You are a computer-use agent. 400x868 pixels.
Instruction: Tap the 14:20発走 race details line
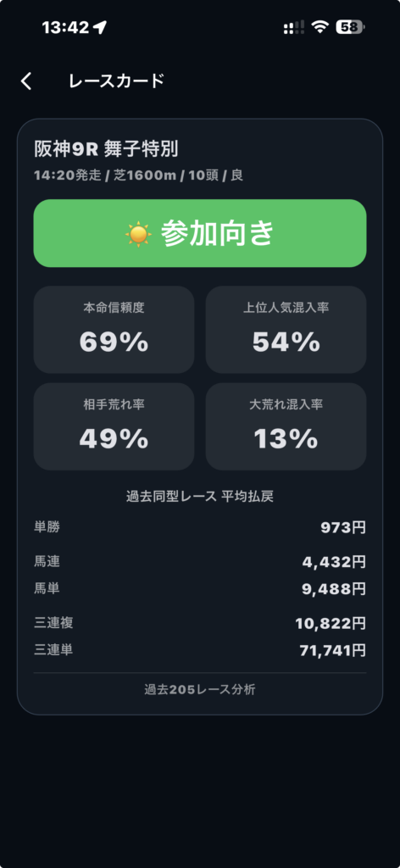[x=138, y=176]
